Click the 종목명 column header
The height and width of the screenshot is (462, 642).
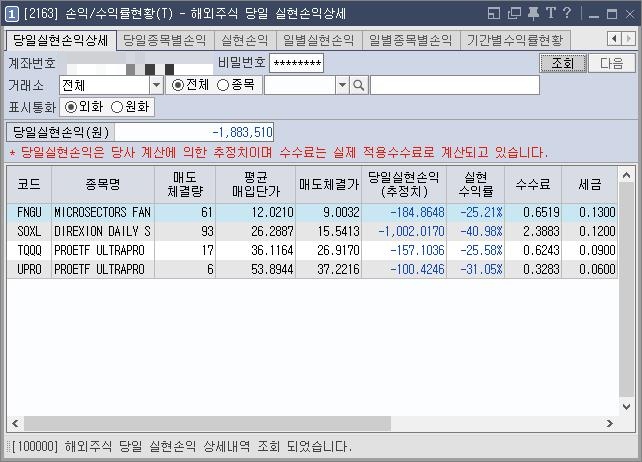(x=103, y=184)
